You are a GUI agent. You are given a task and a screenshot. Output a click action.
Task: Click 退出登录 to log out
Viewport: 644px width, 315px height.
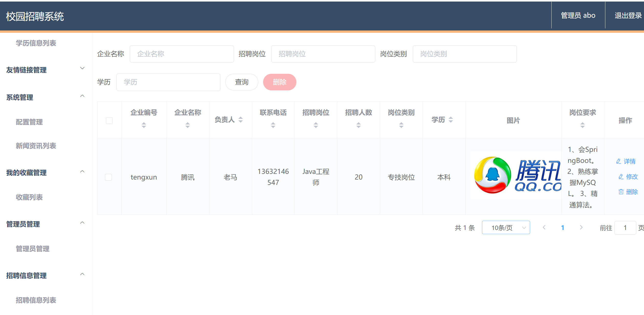[628, 15]
